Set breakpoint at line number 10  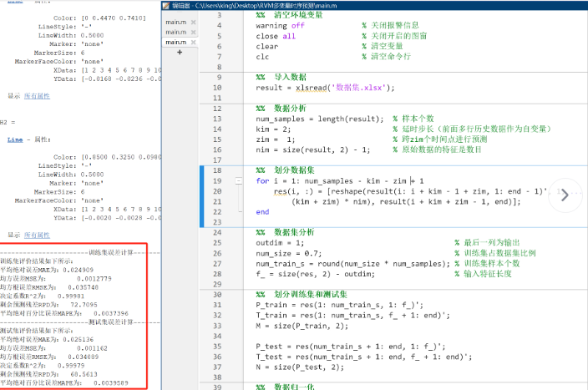[x=217, y=88]
